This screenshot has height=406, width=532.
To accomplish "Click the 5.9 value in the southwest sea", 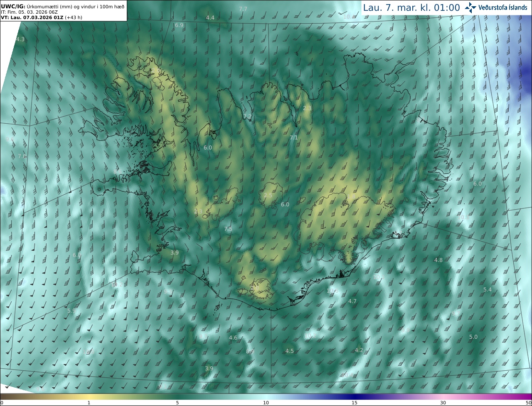I will pyautogui.click(x=71, y=311).
